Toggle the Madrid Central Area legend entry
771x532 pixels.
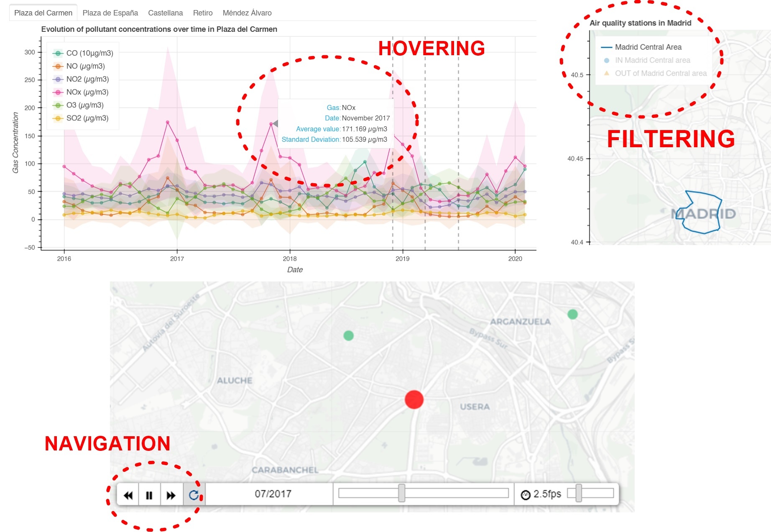click(x=641, y=47)
